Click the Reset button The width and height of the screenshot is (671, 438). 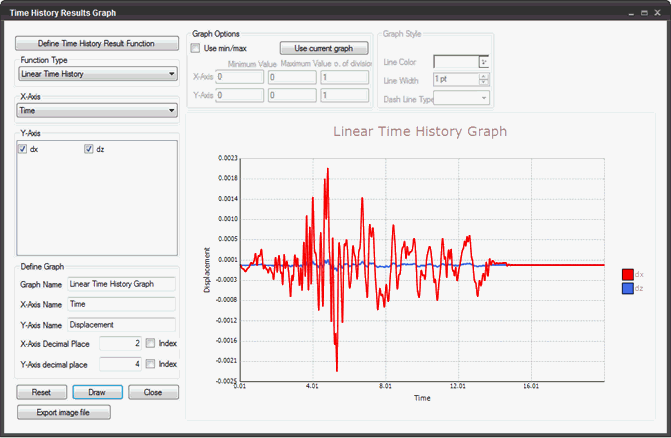coord(41,392)
